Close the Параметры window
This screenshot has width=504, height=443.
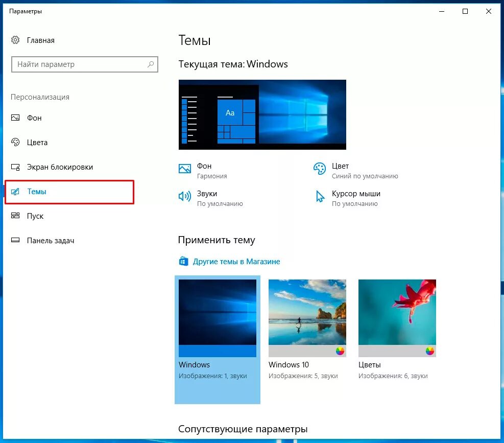[x=488, y=11]
